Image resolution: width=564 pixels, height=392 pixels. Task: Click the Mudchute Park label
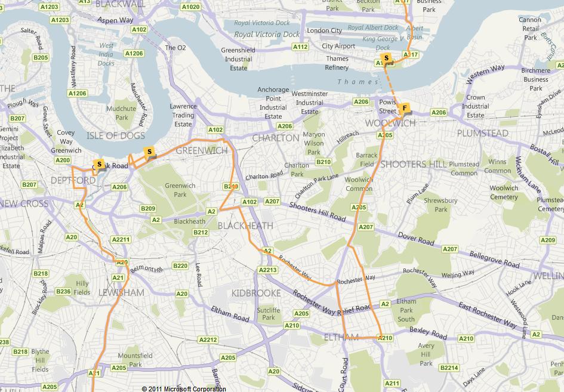pos(122,113)
